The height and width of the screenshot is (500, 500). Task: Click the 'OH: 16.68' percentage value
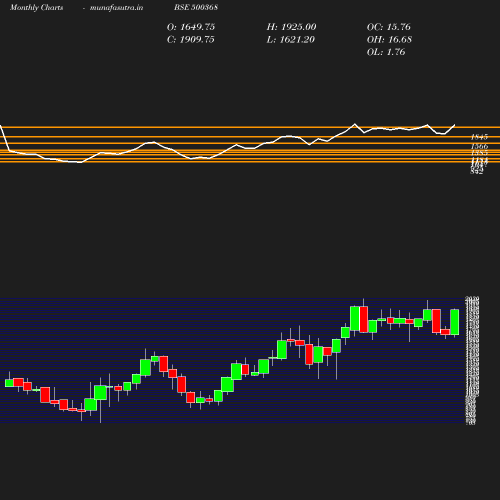click(x=389, y=40)
